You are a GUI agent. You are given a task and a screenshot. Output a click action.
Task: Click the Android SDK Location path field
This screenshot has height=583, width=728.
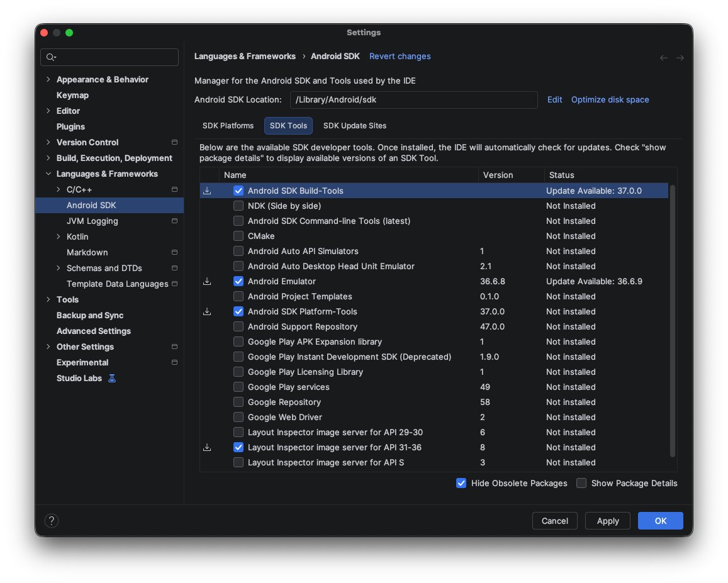click(413, 100)
